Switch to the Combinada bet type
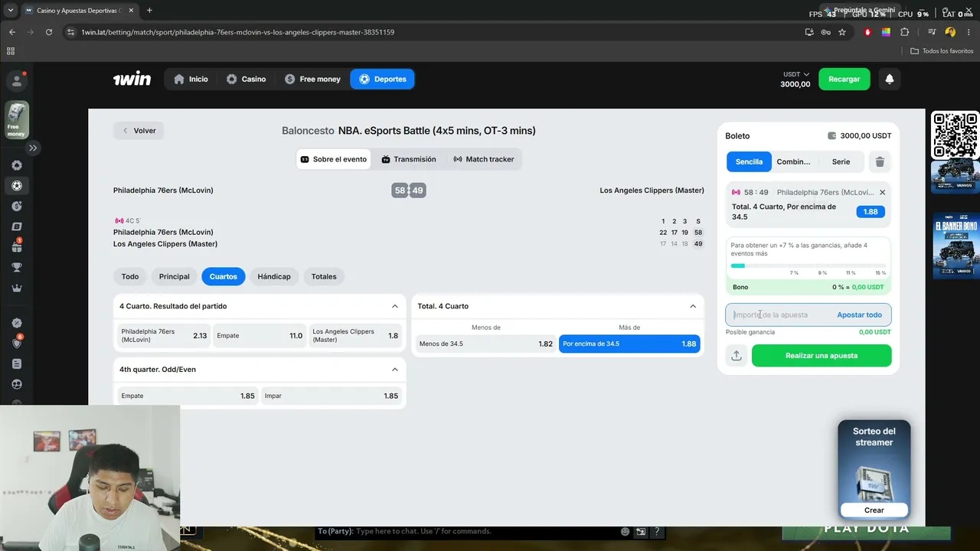Screen dimensions: 980x551 [793, 161]
